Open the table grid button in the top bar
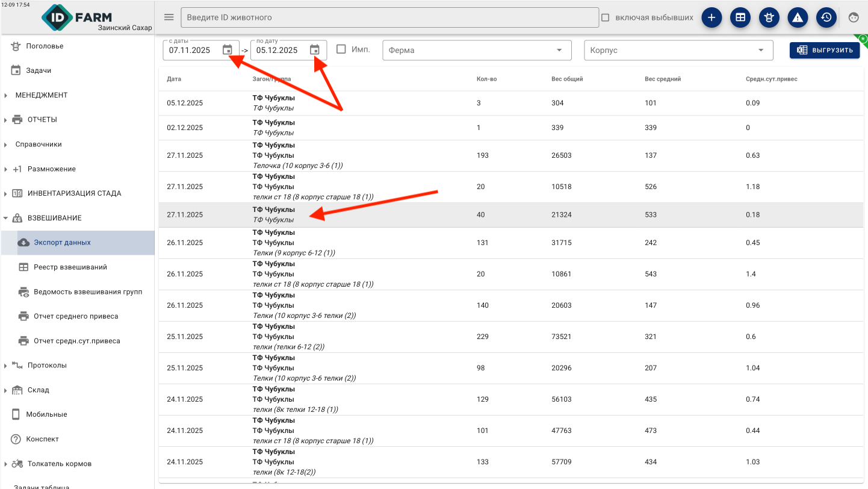 [740, 17]
